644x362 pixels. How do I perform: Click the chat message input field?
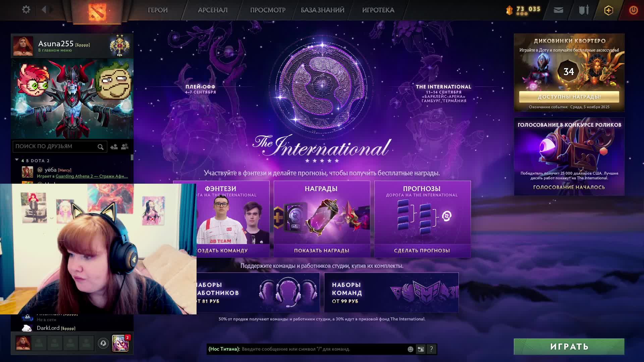coord(322,349)
